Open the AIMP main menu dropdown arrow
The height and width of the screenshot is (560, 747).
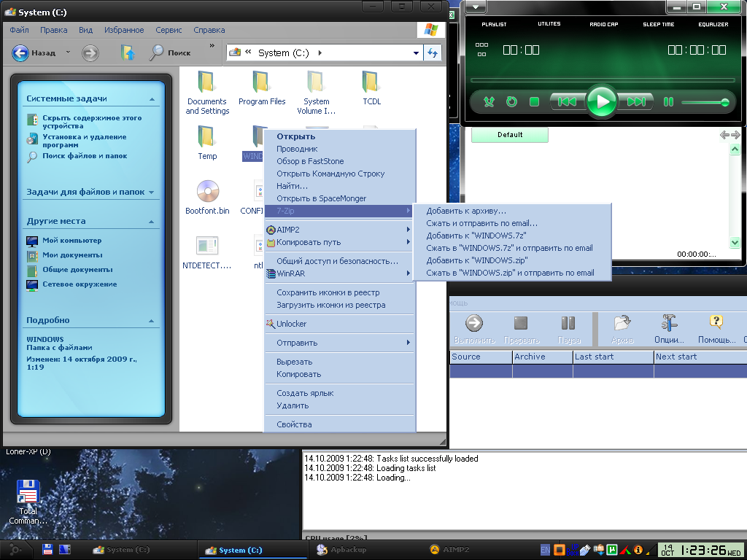[476, 7]
